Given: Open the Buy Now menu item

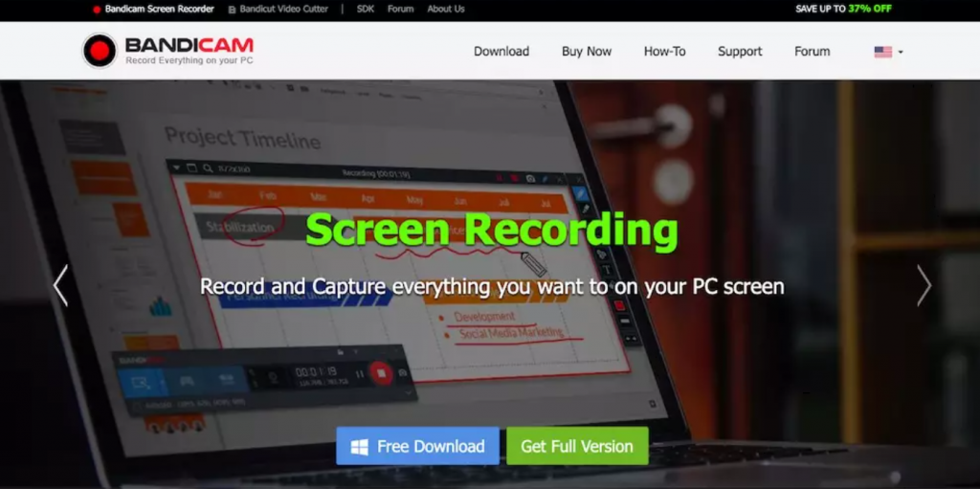Looking at the screenshot, I should tap(587, 52).
